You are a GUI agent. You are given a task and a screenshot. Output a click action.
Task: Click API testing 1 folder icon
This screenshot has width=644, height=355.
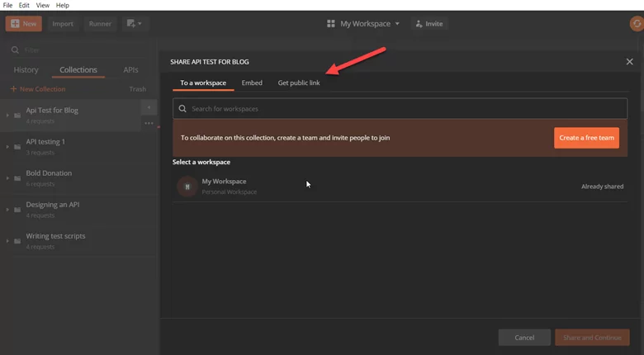tap(17, 147)
